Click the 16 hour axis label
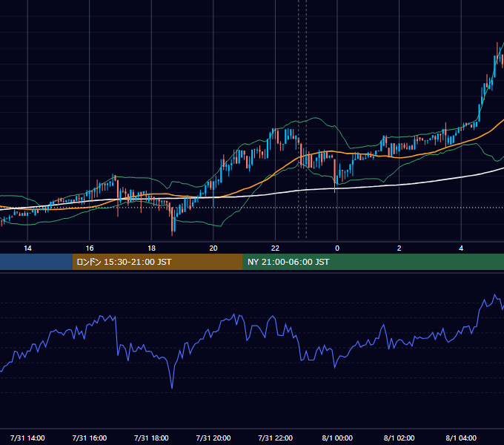This screenshot has width=504, height=445. tap(90, 248)
